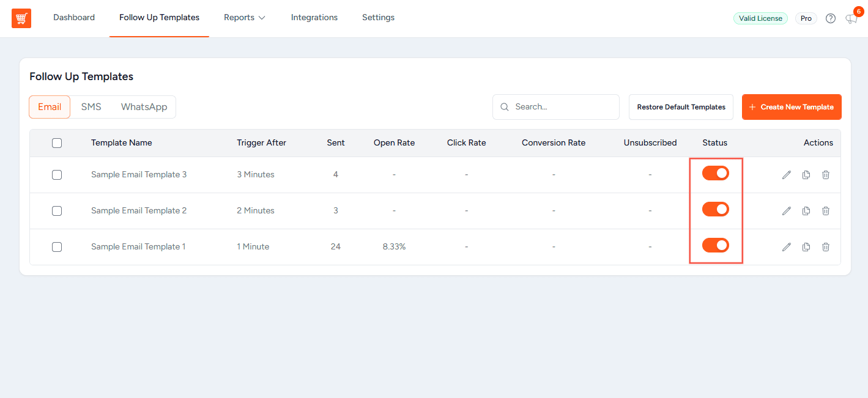The height and width of the screenshot is (398, 868).
Task: Open the Settings page
Action: point(378,18)
